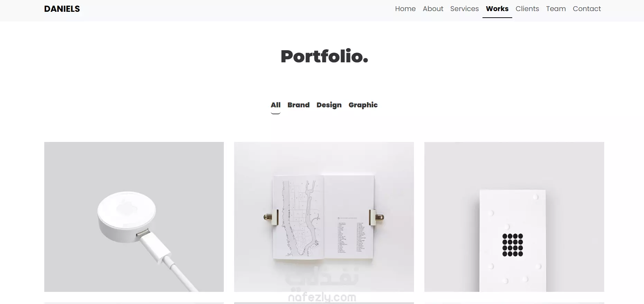Screen dimensions: 644x304
Task: Filter portfolio by Graphic
Action: [363, 105]
